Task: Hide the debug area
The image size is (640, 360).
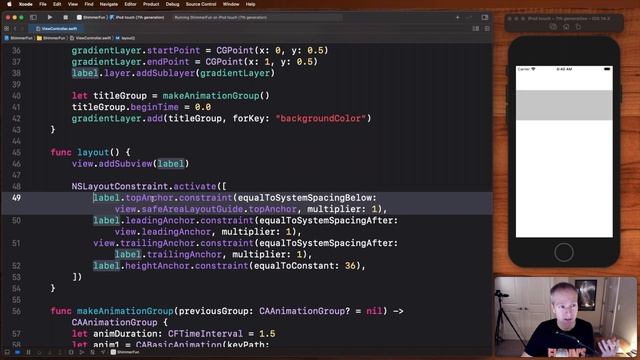Action: click(7, 352)
